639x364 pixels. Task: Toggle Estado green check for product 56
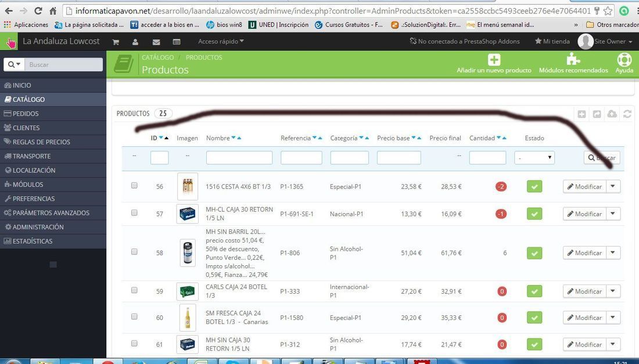(534, 186)
